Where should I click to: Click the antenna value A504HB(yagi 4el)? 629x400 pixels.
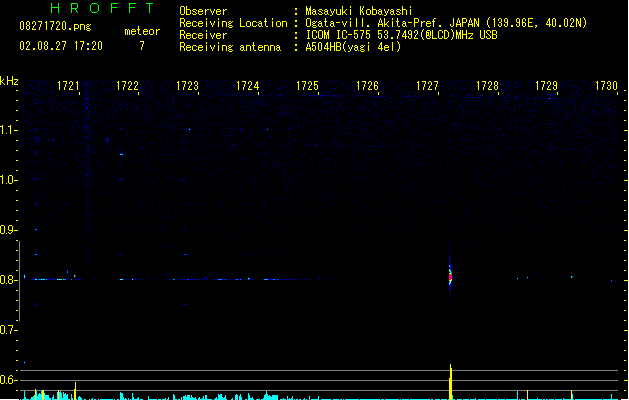(x=353, y=47)
